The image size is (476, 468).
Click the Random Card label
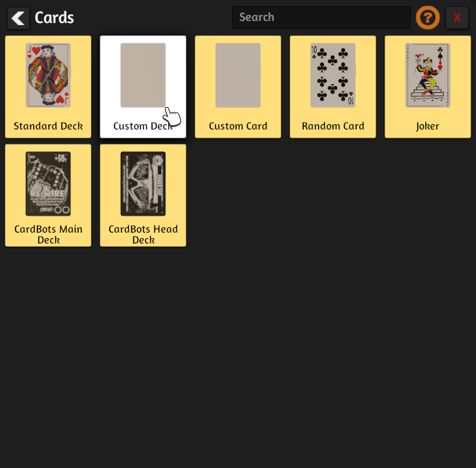[x=333, y=126]
